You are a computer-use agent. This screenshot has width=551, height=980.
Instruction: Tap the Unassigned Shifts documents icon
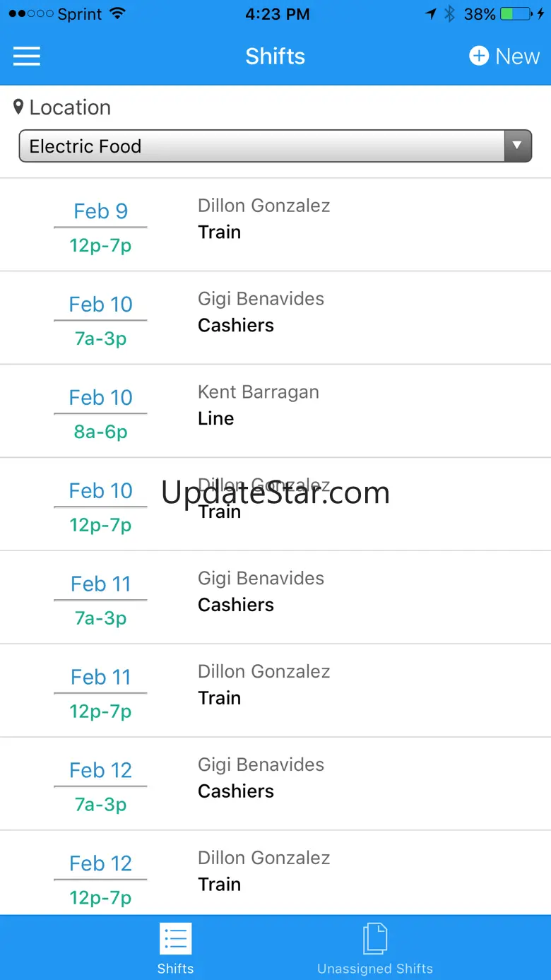tap(374, 939)
